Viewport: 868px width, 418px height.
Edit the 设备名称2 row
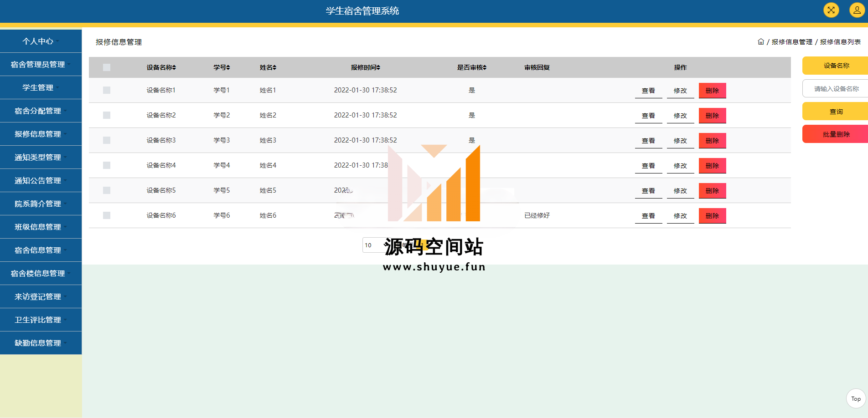[680, 116]
